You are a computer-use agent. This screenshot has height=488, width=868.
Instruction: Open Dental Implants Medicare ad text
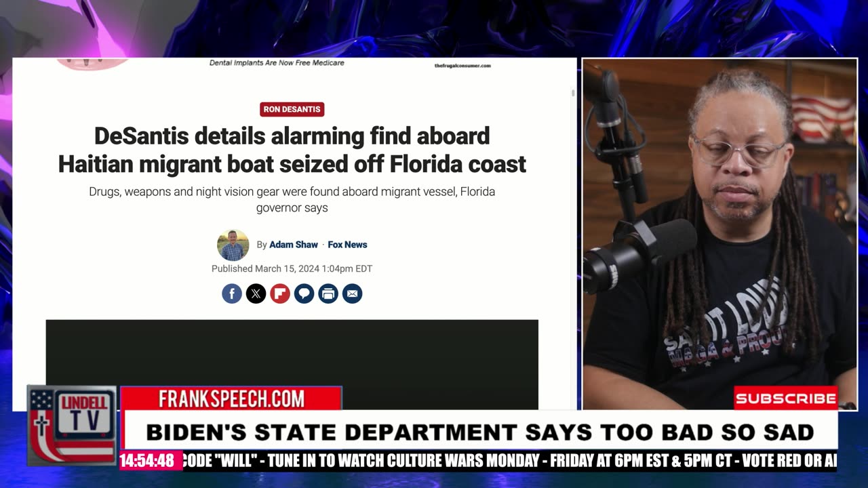click(277, 63)
